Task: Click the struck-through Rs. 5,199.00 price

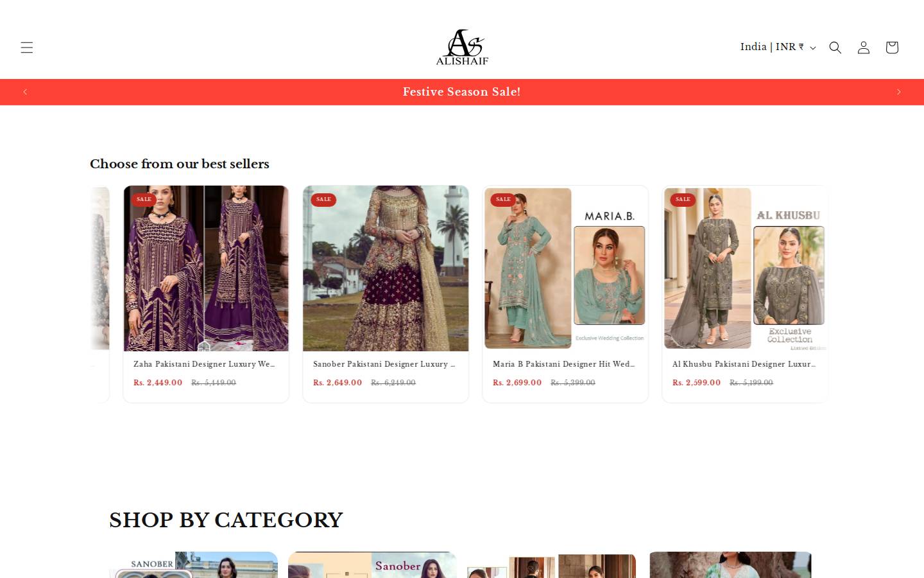Action: [x=751, y=383]
